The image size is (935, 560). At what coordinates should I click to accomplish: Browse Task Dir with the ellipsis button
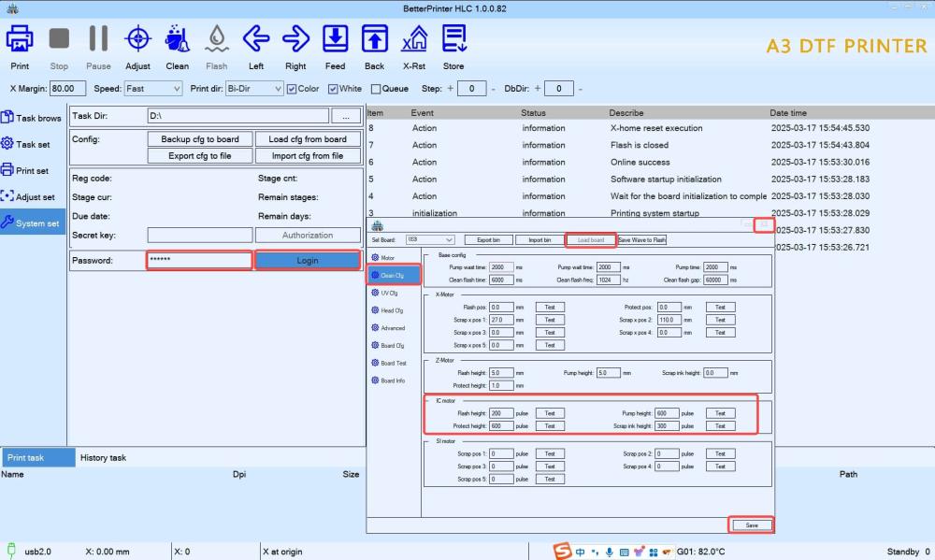pos(346,116)
